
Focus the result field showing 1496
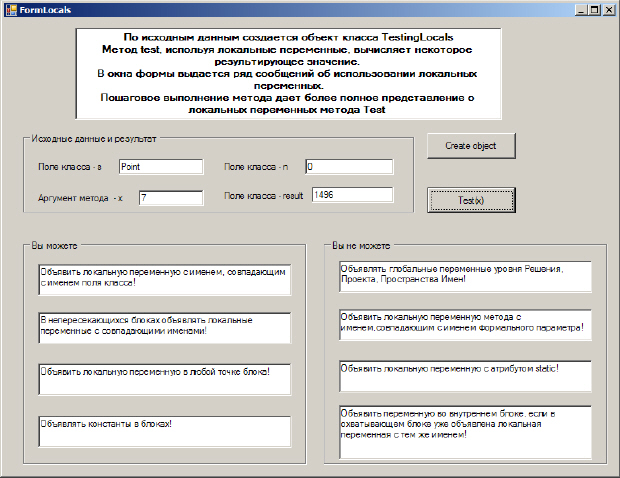coord(352,195)
